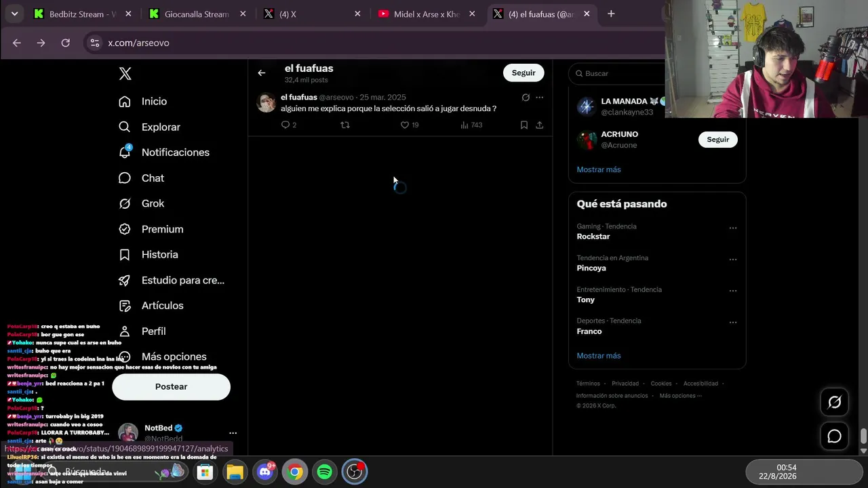Image resolution: width=868 pixels, height=488 pixels.
Task: Go back with the profile back arrow
Action: [x=261, y=73]
